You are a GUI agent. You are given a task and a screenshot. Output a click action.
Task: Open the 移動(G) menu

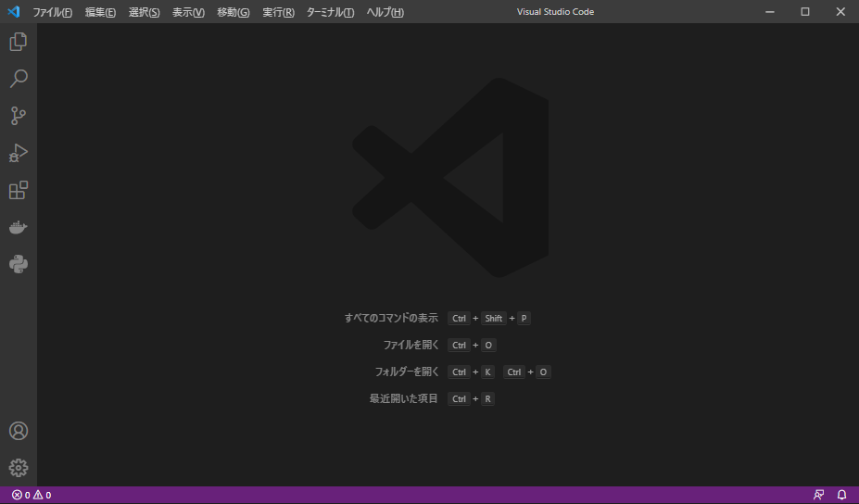click(234, 12)
